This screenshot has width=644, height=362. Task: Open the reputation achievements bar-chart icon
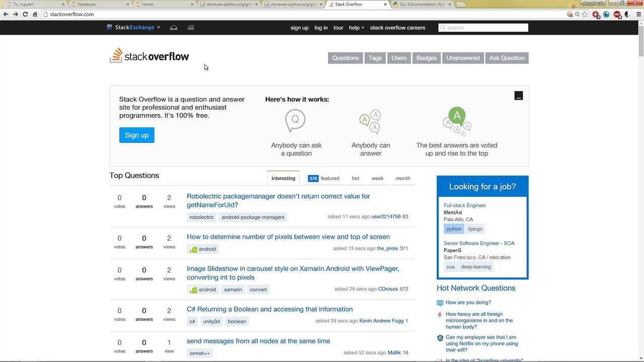tap(191, 28)
